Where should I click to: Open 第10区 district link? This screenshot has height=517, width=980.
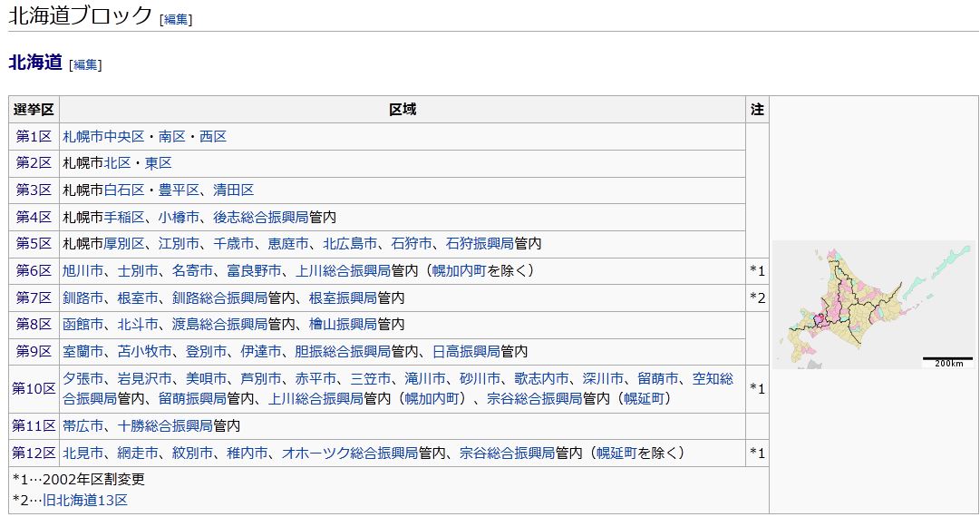(x=34, y=388)
